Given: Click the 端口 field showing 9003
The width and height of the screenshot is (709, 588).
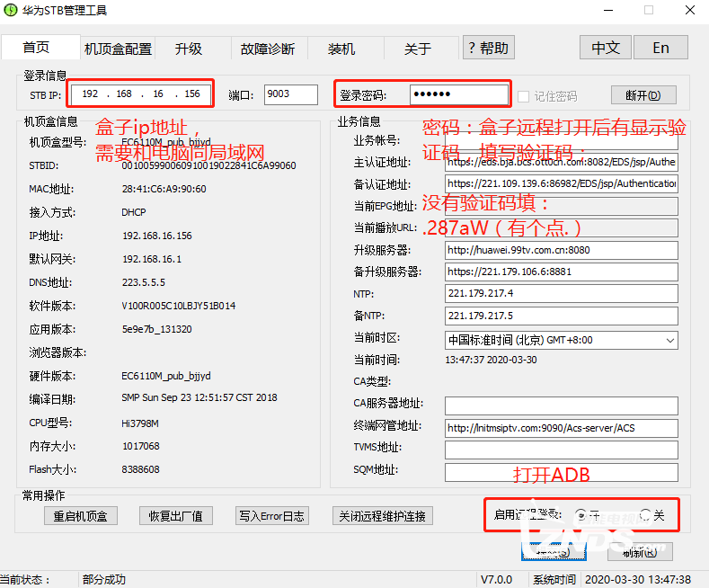Looking at the screenshot, I should 291,94.
